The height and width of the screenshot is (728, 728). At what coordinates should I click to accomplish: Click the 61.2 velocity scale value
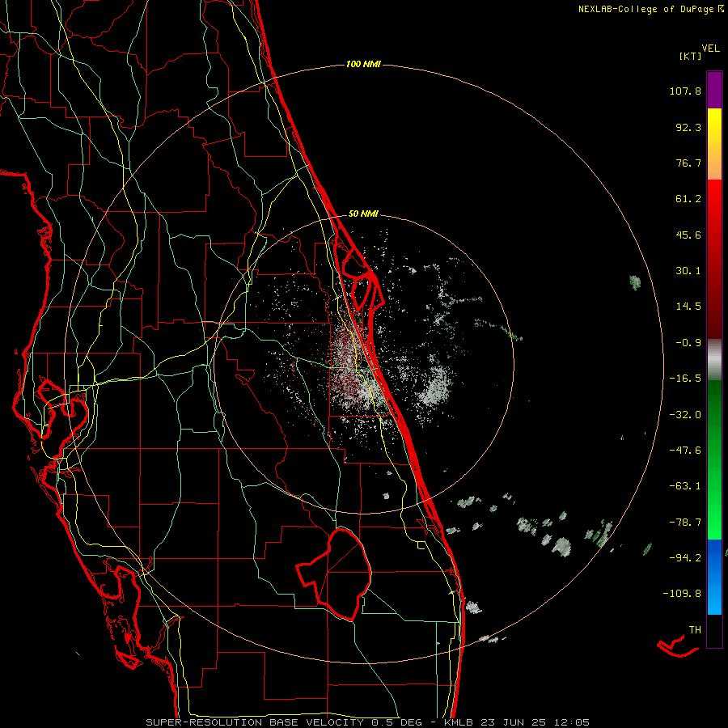pos(688,199)
